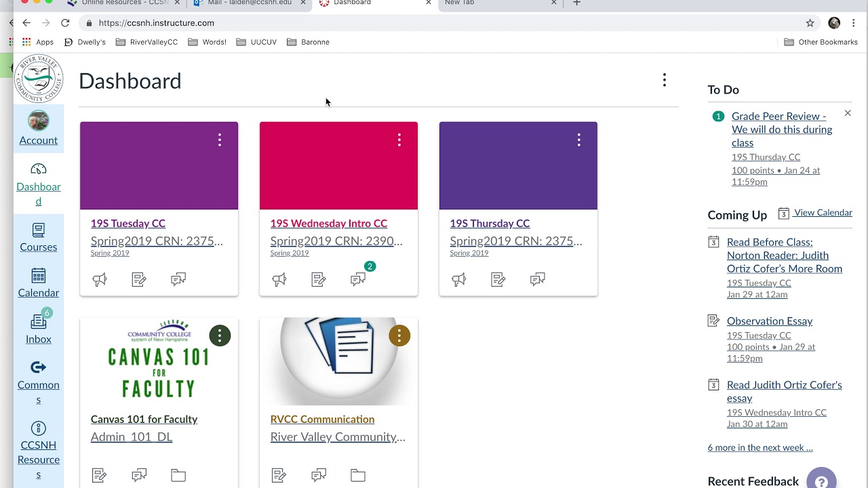Screen dimensions: 868x488
Task: Open Norton Reader More Room reading event
Action: tap(785, 255)
